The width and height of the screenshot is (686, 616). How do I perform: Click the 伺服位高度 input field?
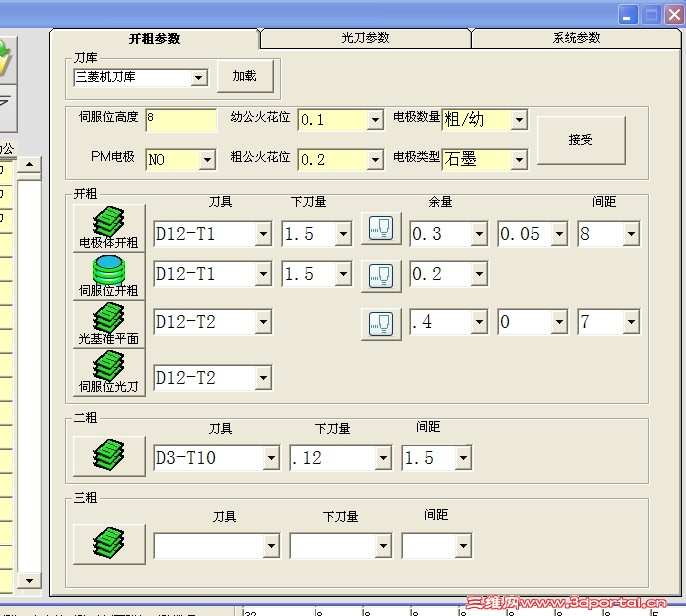click(181, 120)
